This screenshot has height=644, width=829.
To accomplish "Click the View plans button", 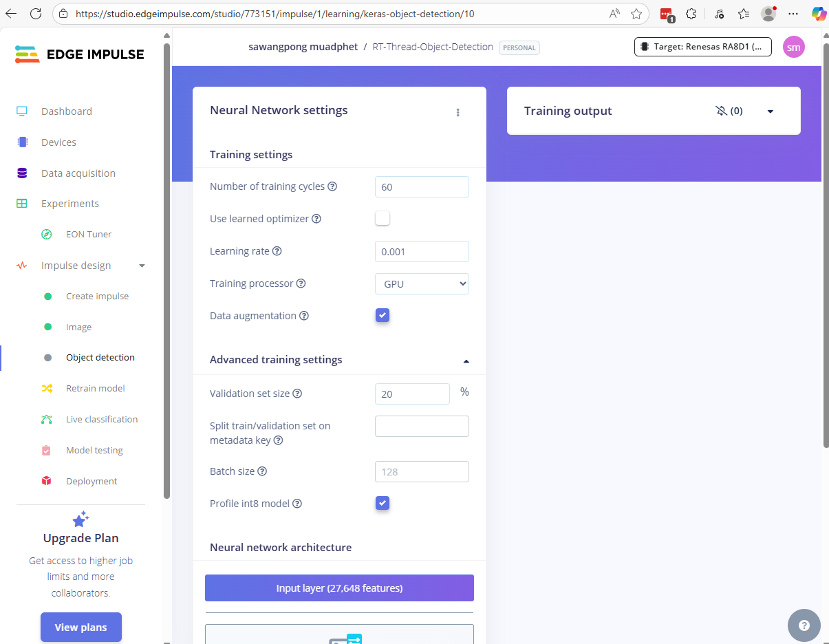I will click(81, 627).
